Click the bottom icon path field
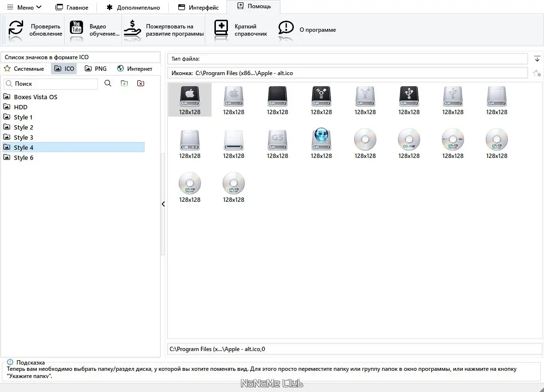Image resolution: width=544 pixels, height=392 pixels. pos(354,349)
